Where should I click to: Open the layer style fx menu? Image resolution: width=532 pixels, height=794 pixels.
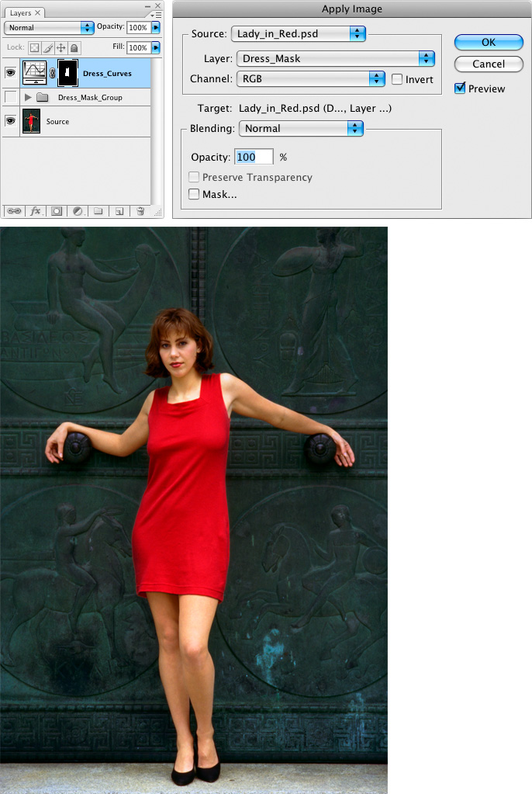click(x=36, y=210)
